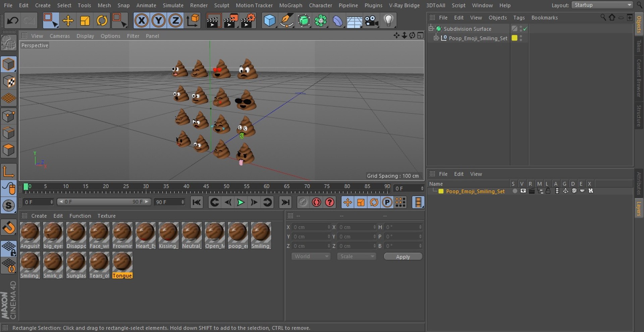The width and height of the screenshot is (644, 332).
Task: Click the timeline preview range slider
Action: pos(104,202)
